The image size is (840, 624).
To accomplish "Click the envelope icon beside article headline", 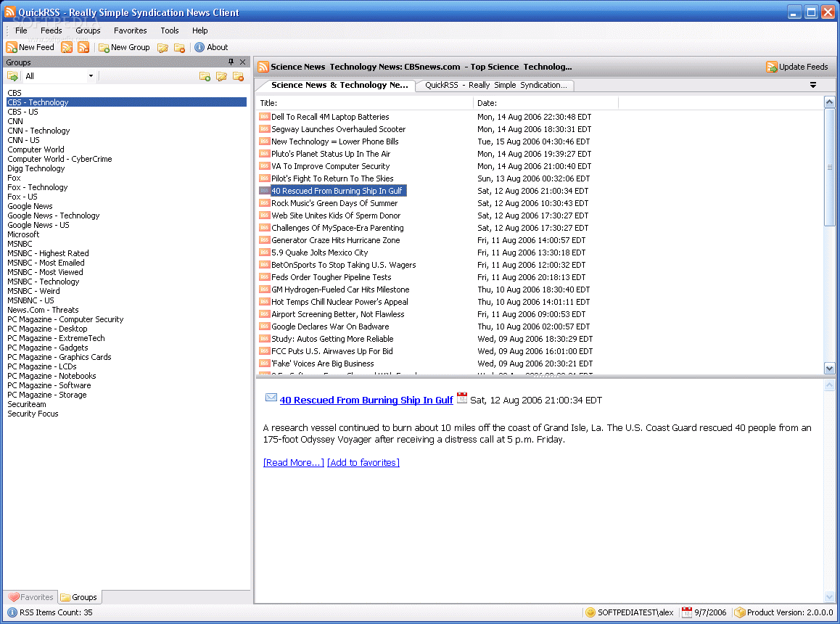I will pos(271,397).
